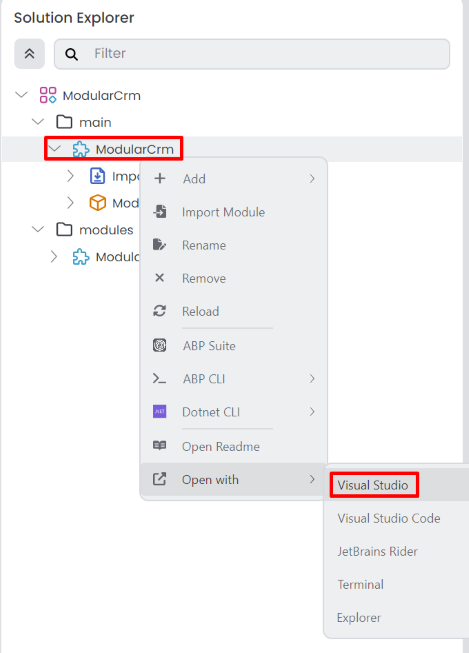Choose Rename from the context menu
The height and width of the screenshot is (653, 469).
234,245
